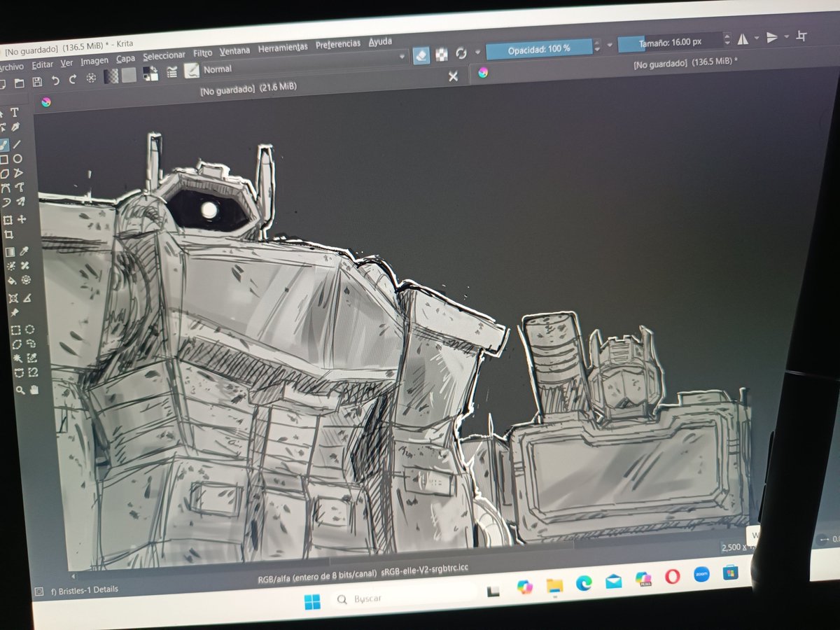Open the Filtro menu
The image size is (840, 630).
(202, 53)
